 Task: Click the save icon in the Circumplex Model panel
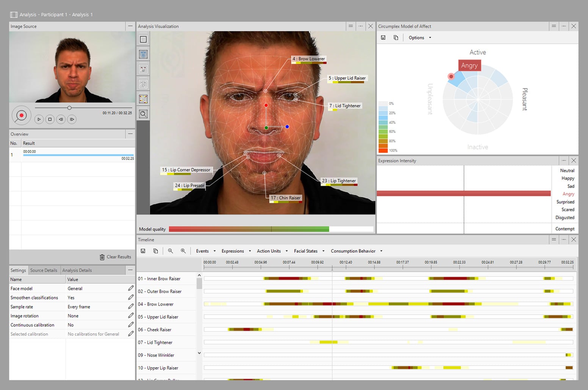click(x=383, y=38)
